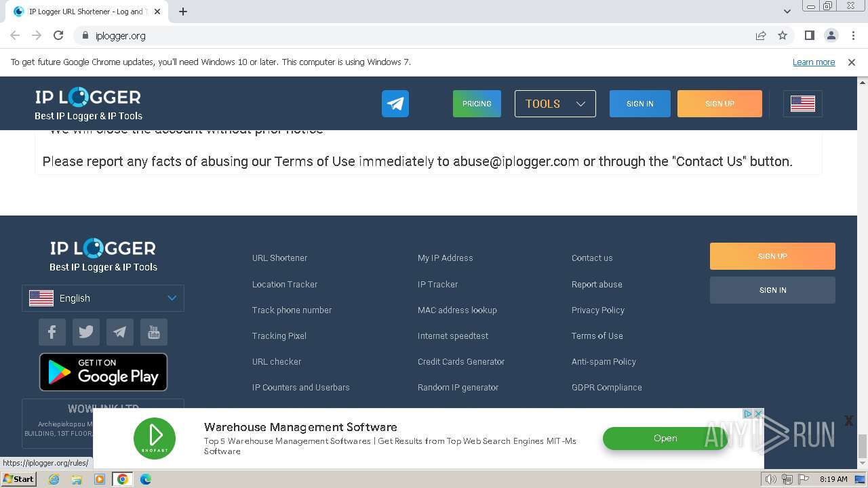This screenshot has height=488, width=868.
Task: Open the Learn more link in update notice
Action: pos(814,62)
